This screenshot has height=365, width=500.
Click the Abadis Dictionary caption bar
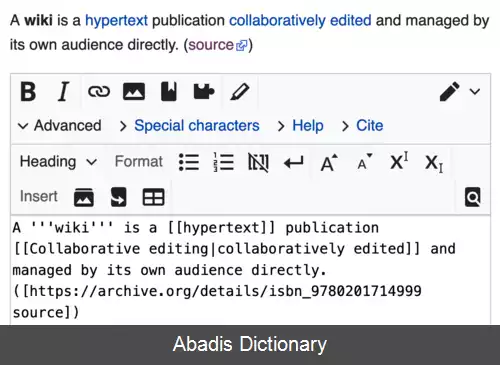[250, 345]
